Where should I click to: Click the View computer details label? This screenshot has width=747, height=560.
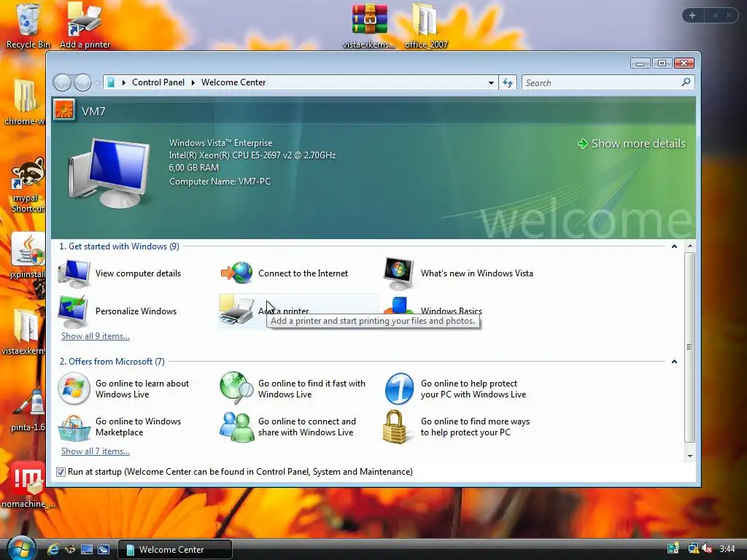click(138, 273)
